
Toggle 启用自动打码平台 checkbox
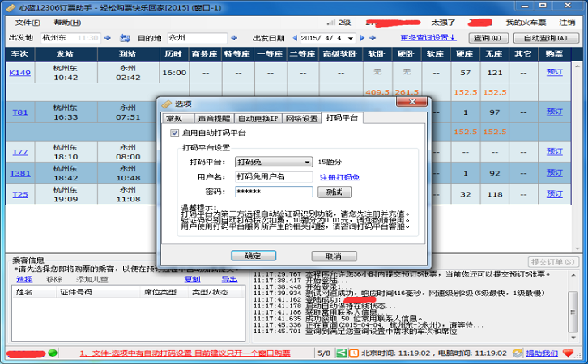click(x=175, y=133)
